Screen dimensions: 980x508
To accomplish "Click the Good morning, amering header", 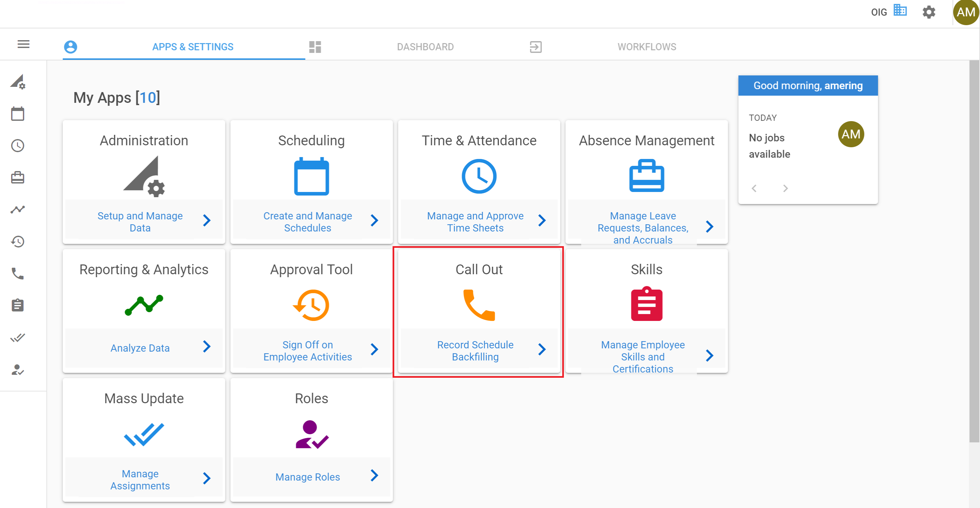I will 808,86.
